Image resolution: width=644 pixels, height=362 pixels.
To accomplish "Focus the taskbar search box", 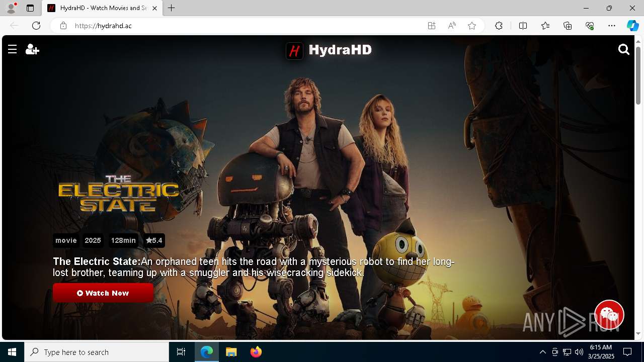I will pos(97,352).
